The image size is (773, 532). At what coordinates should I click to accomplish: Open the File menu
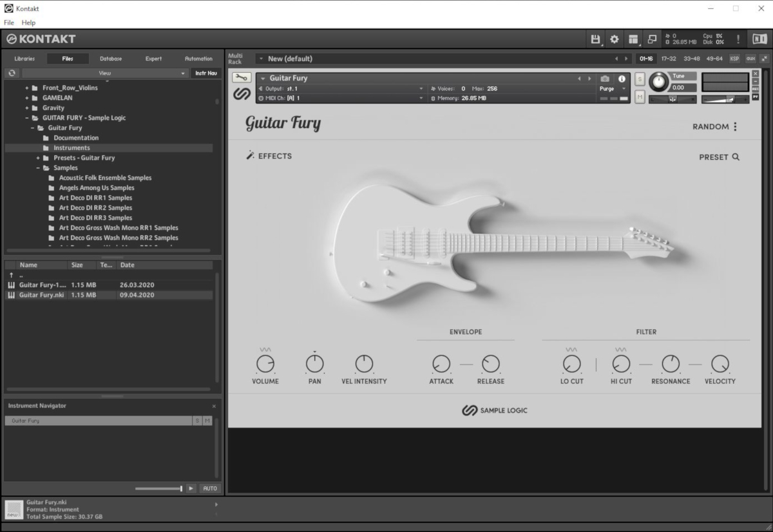point(9,23)
